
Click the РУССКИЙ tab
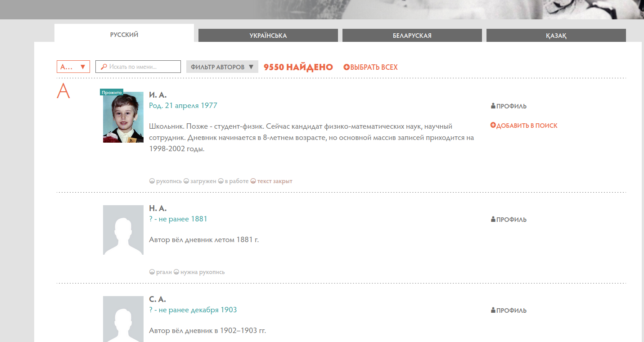pos(124,35)
